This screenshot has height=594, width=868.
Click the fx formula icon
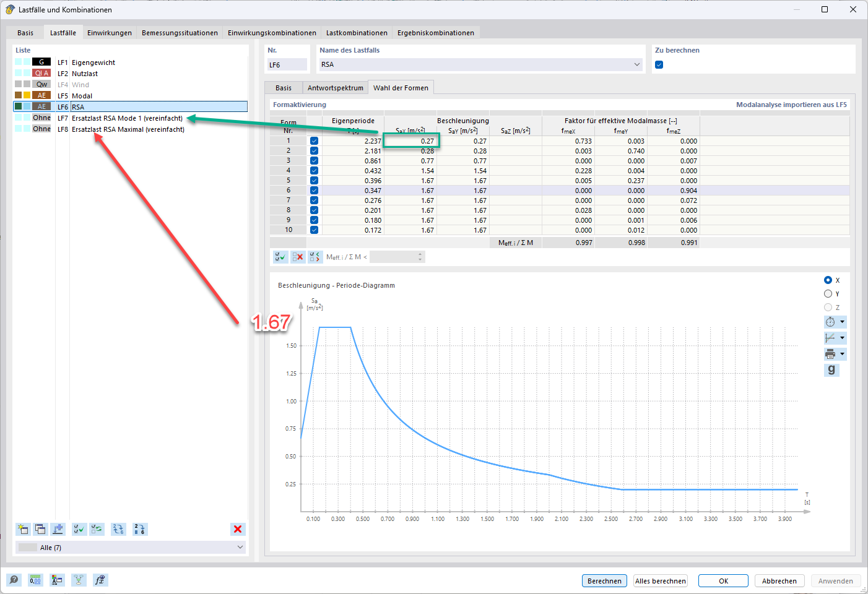(100, 580)
